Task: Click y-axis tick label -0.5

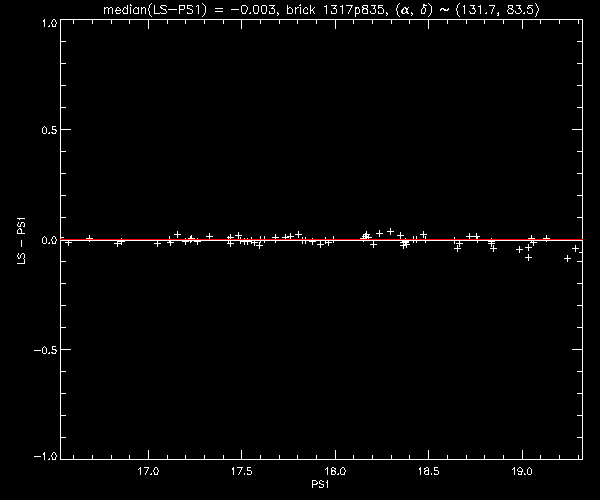Action: [46, 350]
